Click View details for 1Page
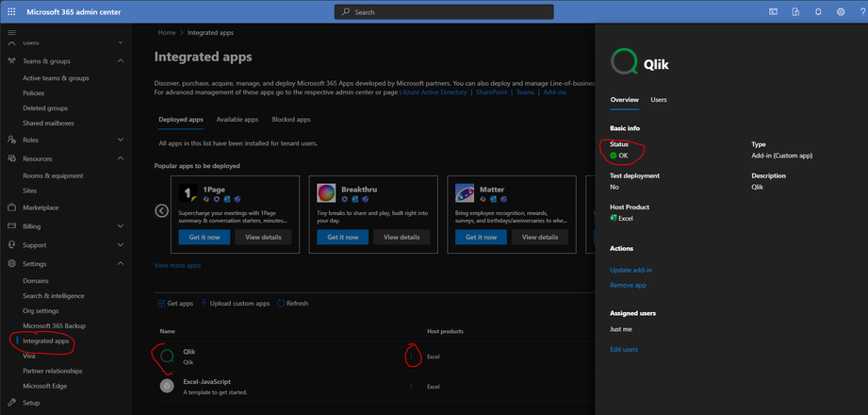The image size is (868, 415). tap(263, 237)
